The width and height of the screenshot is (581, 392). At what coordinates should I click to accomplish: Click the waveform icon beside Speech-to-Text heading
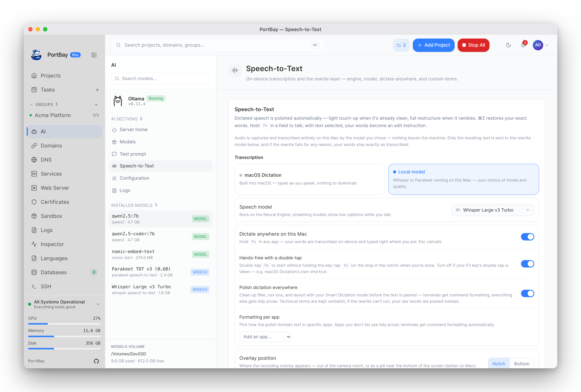(235, 70)
